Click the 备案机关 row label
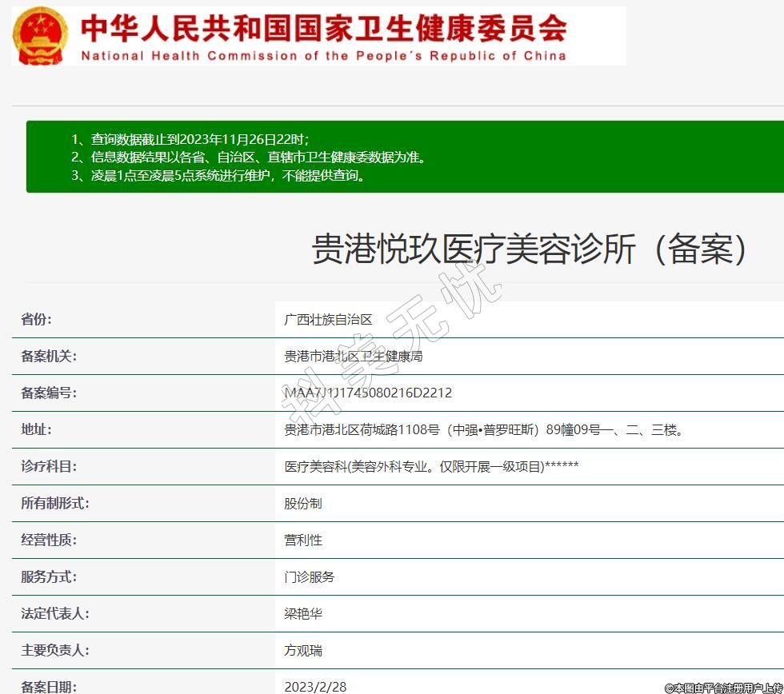 [49, 356]
